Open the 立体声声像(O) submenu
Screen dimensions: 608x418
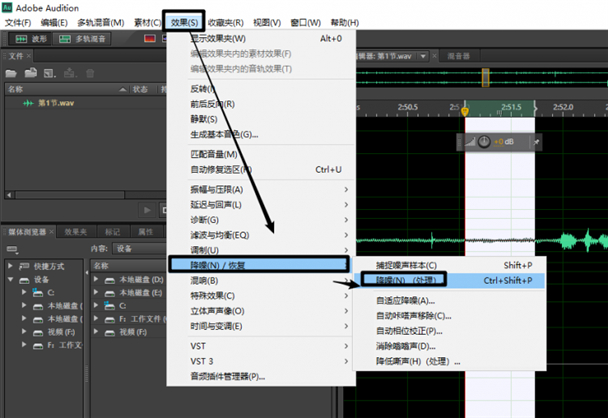pos(261,311)
